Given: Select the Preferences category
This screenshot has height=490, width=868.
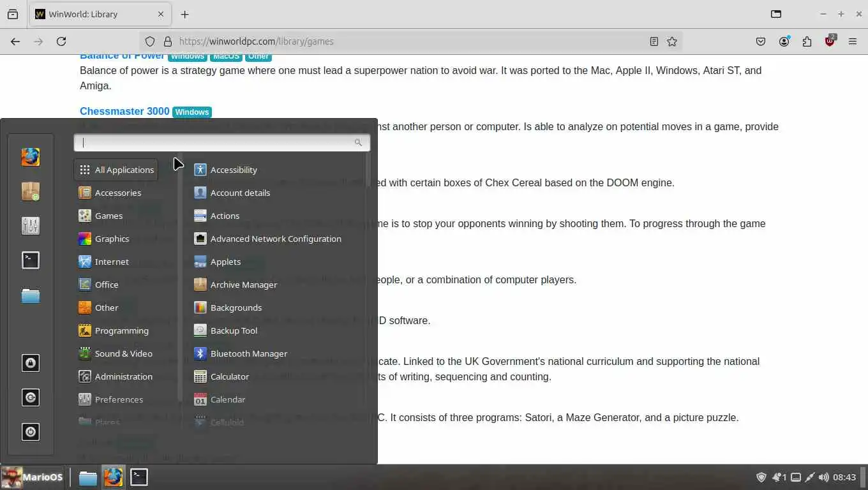Looking at the screenshot, I should [x=116, y=399].
